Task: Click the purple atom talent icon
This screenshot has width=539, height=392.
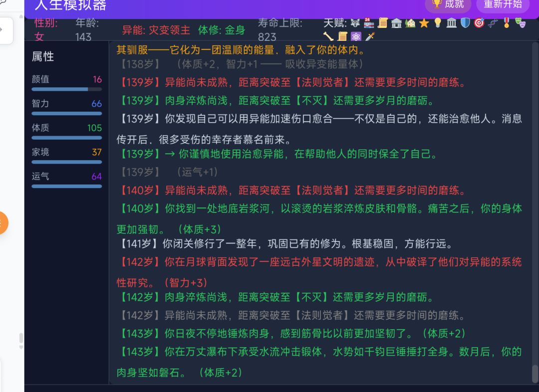Action: (x=356, y=36)
